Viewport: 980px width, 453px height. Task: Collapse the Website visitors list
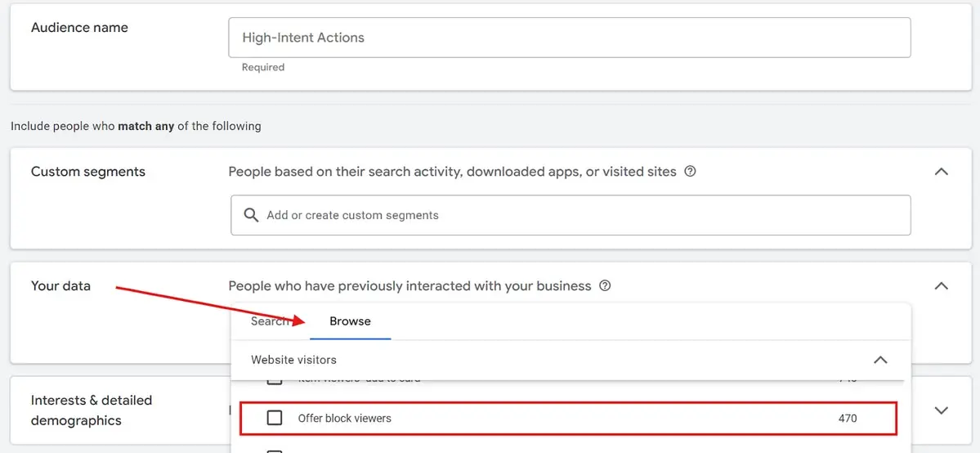coord(880,360)
